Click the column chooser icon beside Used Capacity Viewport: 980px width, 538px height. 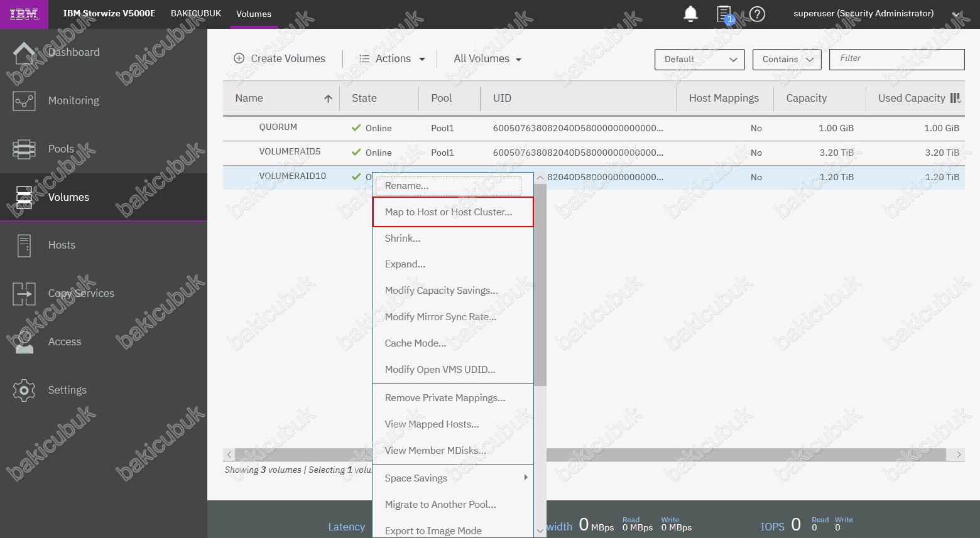pyautogui.click(x=955, y=98)
